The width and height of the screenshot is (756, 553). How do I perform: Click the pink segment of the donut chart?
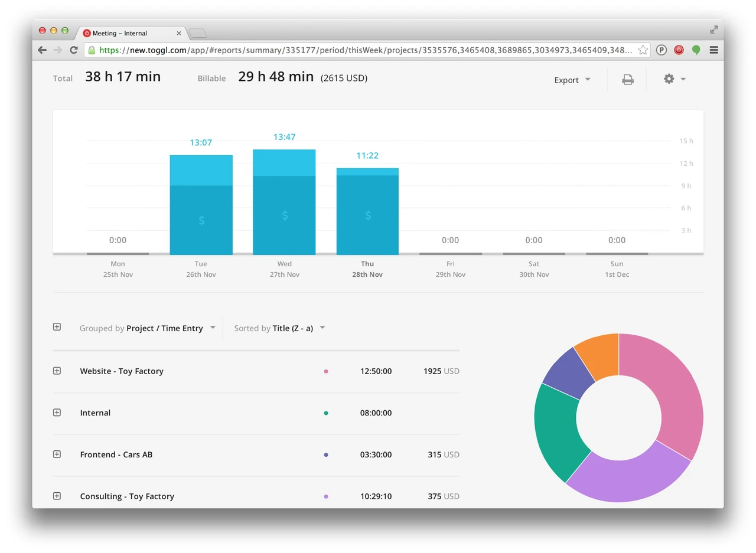tap(667, 390)
